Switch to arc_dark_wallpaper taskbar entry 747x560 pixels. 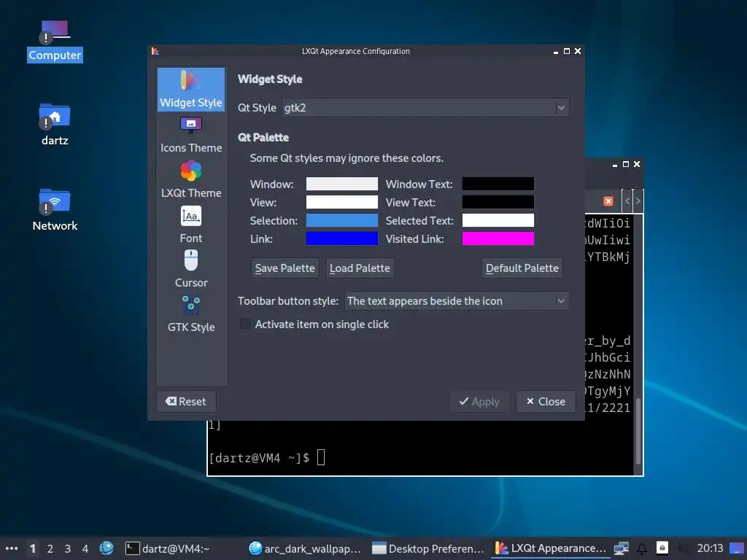point(306,548)
